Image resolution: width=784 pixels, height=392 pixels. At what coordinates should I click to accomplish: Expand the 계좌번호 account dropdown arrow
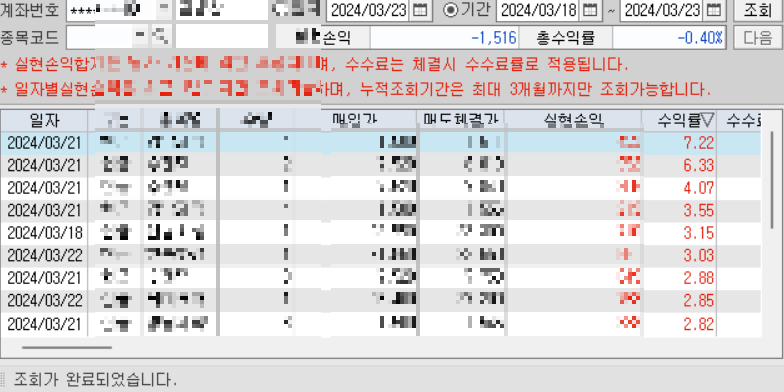pos(164,10)
